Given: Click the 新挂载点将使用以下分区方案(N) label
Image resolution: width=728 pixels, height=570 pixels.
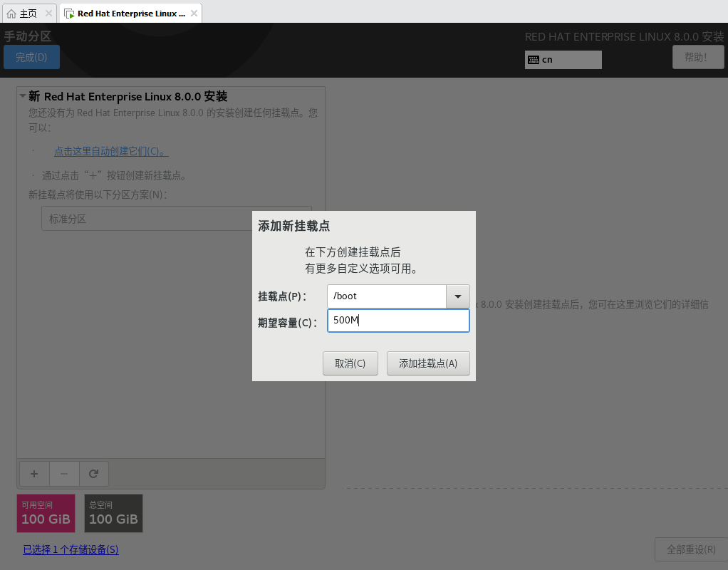Looking at the screenshot, I should click(x=98, y=195).
